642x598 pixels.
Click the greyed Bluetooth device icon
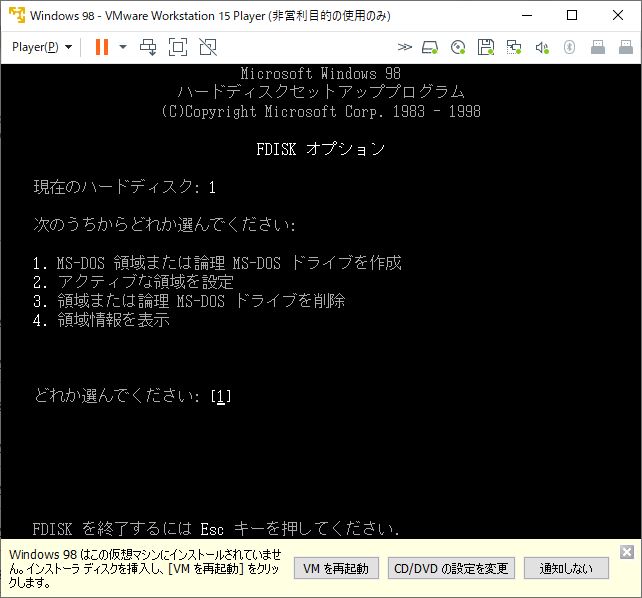point(569,47)
